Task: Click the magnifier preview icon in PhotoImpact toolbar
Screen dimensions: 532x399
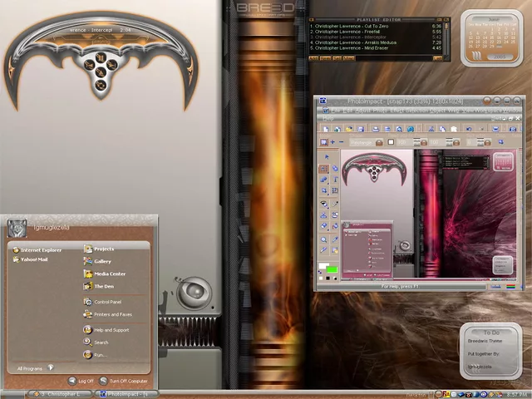Action: point(399,129)
